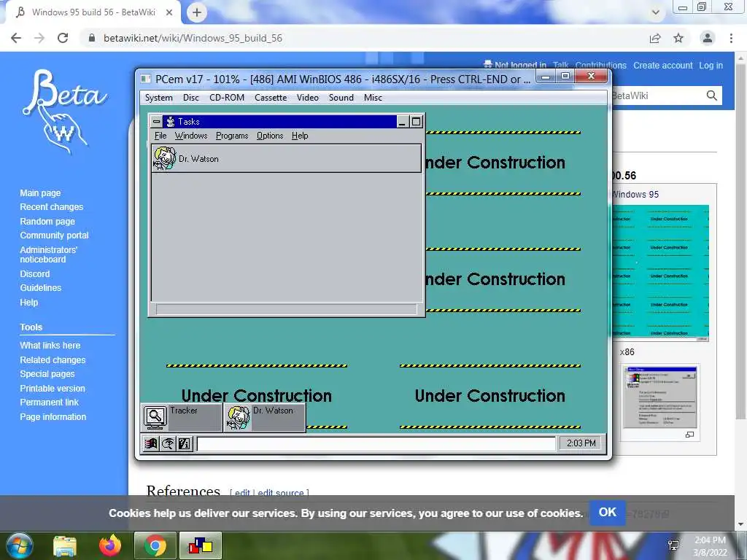Click the PCem window title bar icon
Image resolution: width=747 pixels, height=560 pixels.
click(146, 79)
